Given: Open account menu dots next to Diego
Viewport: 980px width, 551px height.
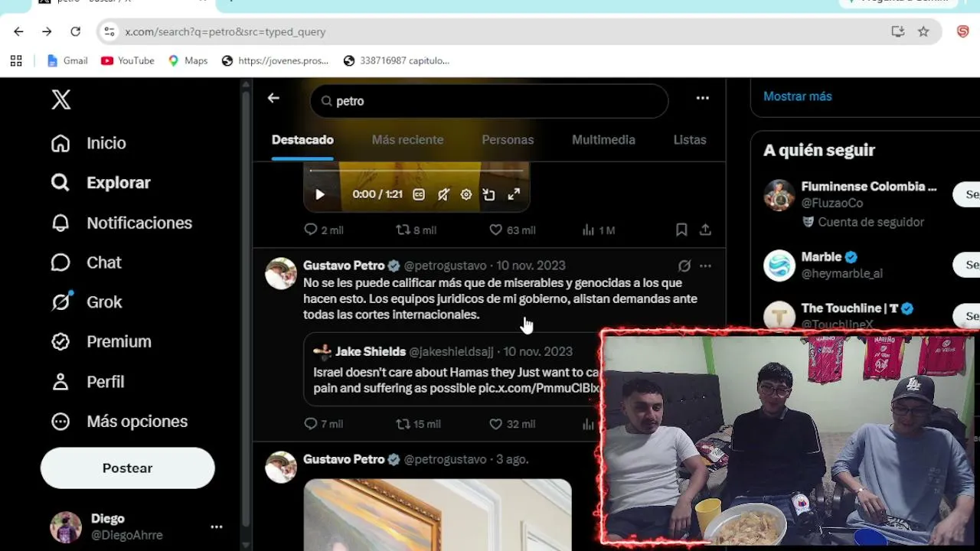Looking at the screenshot, I should [217, 527].
